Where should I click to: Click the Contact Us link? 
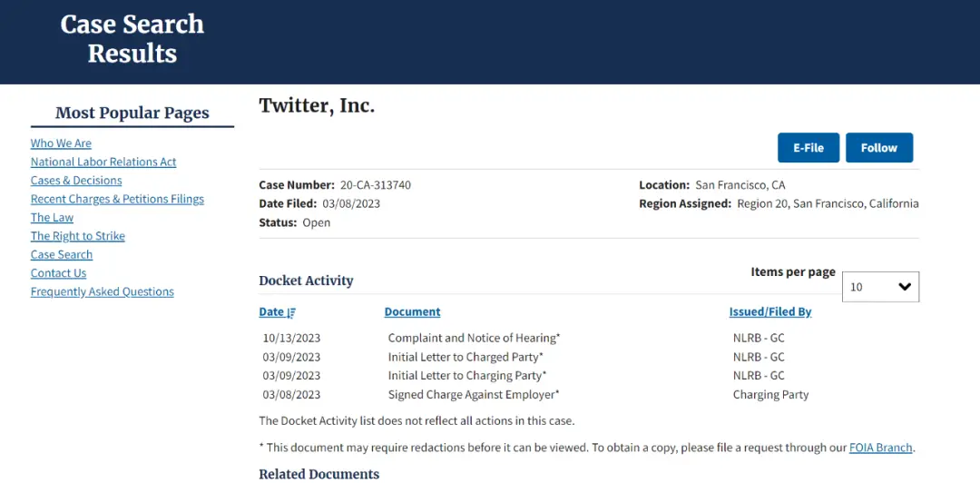(x=58, y=273)
